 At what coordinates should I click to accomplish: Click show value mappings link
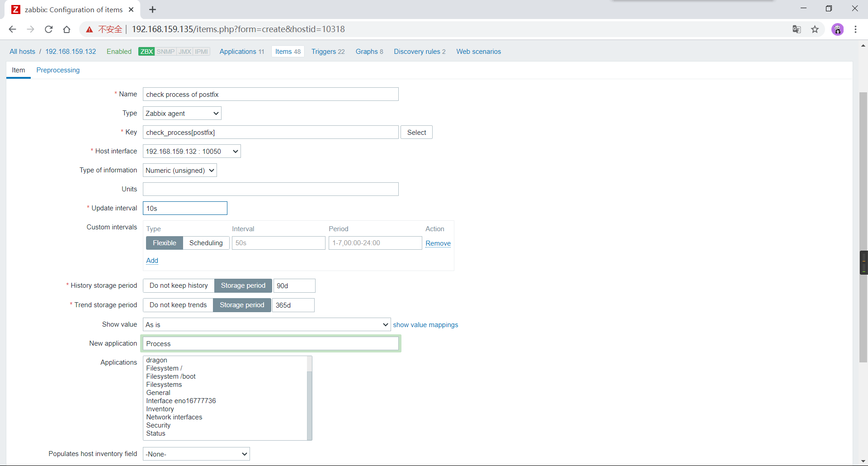tap(425, 325)
